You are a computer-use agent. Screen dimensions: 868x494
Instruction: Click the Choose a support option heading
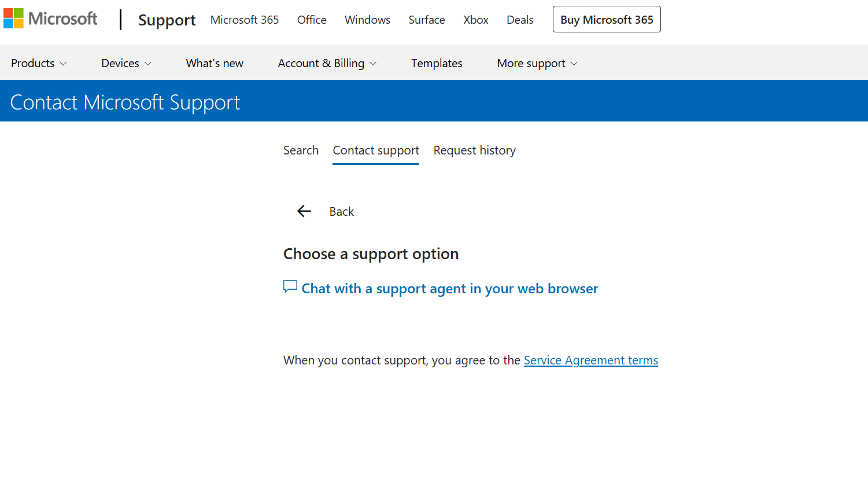(x=371, y=254)
